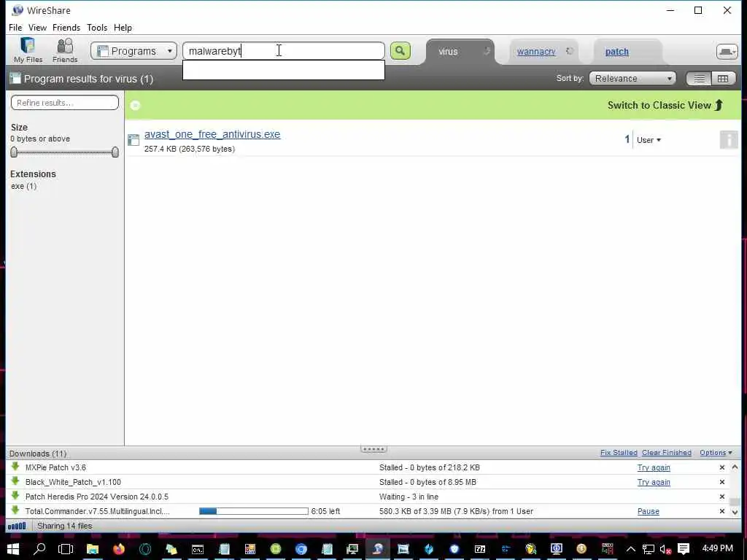Image resolution: width=747 pixels, height=560 pixels.
Task: Cancel the Patch Heredis Pro 2024 download
Action: coord(721,497)
